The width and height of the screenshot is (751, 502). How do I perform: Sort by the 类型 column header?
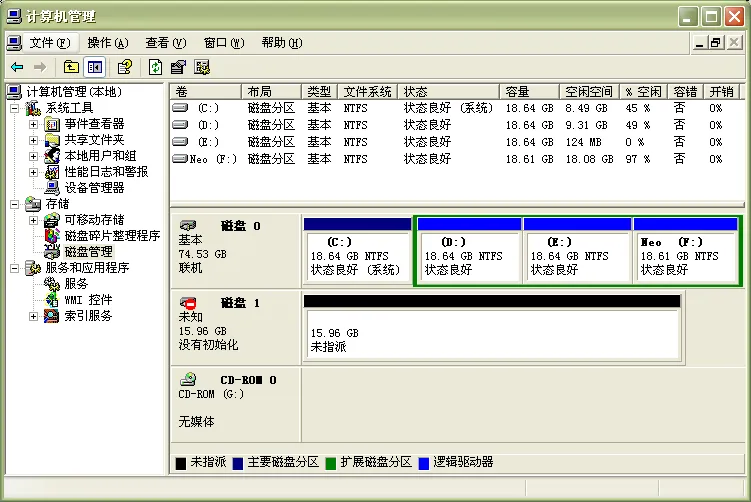pyautogui.click(x=319, y=91)
